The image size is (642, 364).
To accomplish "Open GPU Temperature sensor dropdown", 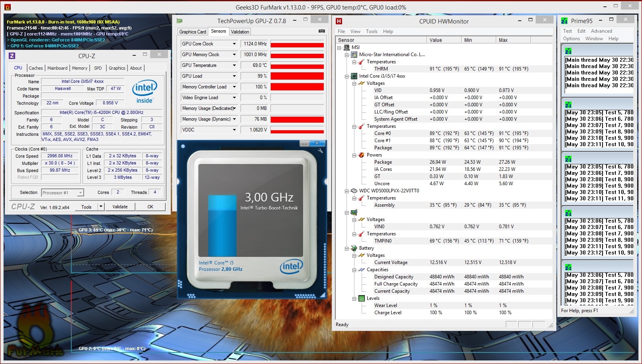I will tap(234, 65).
